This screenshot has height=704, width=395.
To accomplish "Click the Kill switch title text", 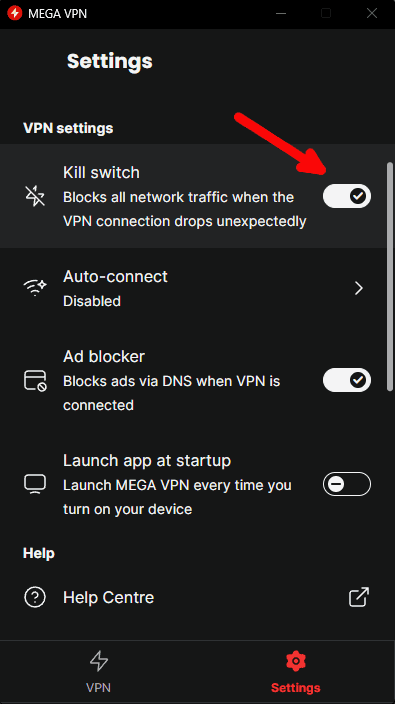I will pos(101,172).
